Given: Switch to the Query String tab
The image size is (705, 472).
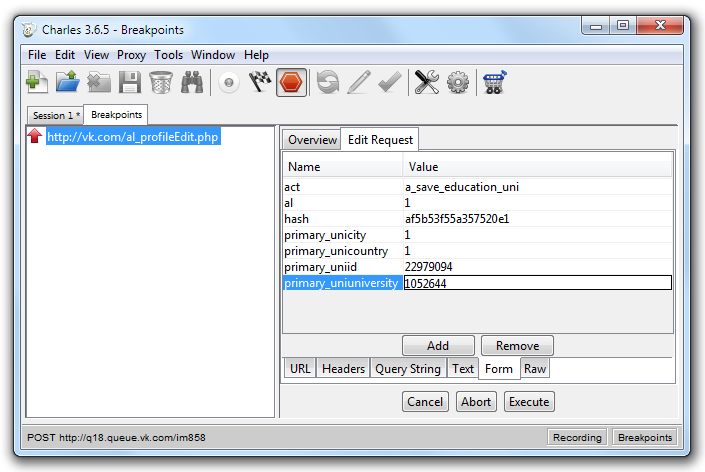Looking at the screenshot, I should coord(408,369).
